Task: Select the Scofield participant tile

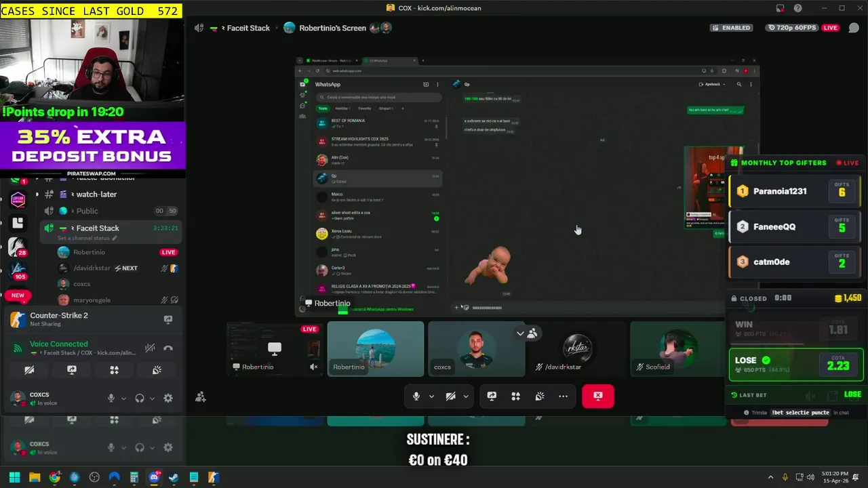Action: (677, 349)
